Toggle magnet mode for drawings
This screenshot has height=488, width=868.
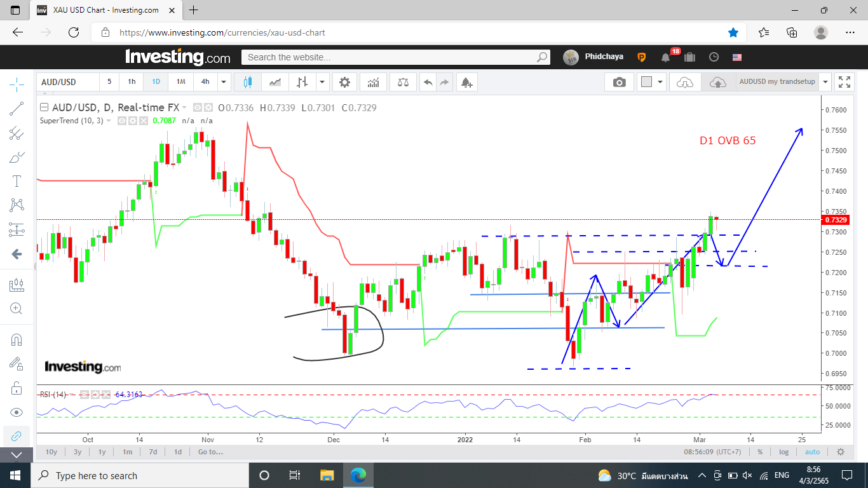(17, 340)
